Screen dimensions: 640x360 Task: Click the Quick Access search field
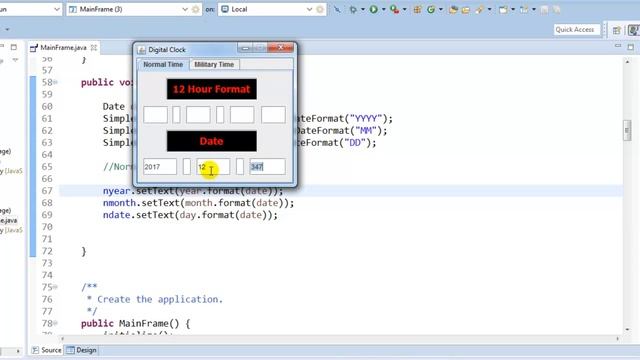tap(576, 30)
